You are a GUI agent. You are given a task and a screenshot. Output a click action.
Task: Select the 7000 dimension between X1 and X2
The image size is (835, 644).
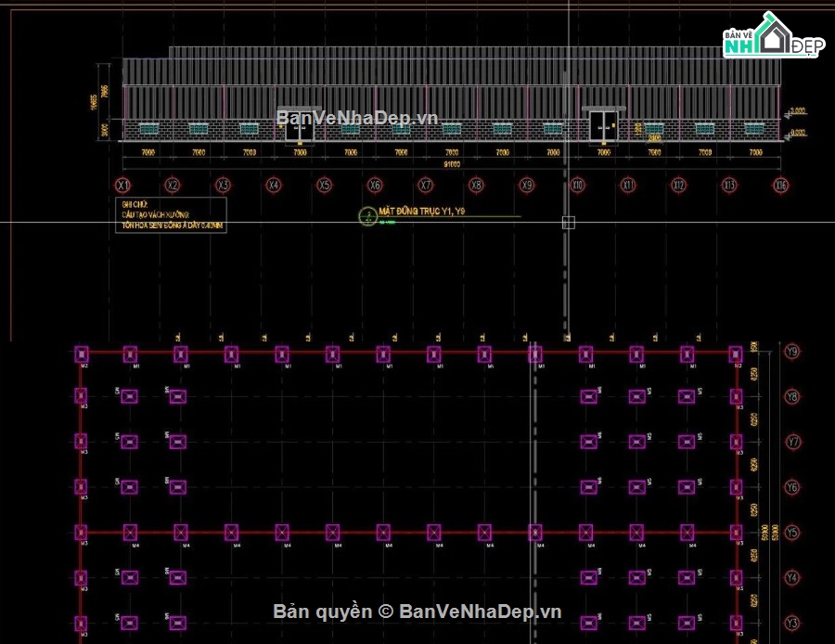pos(148,152)
